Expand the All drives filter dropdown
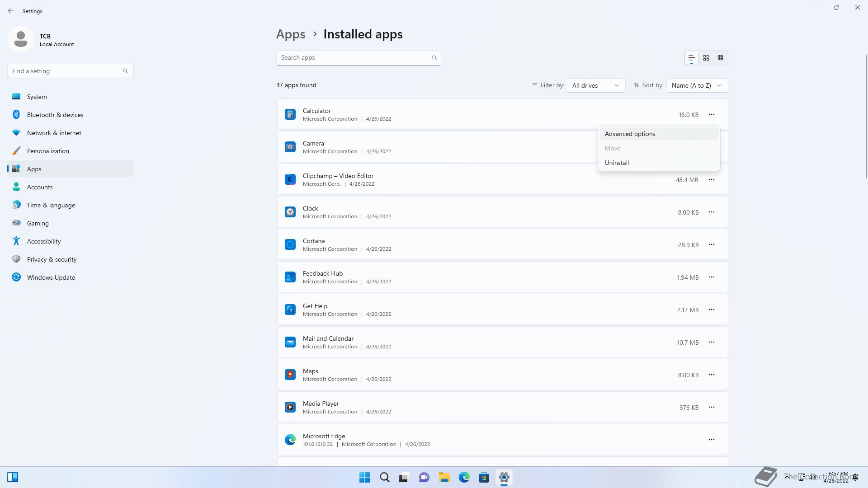 pyautogui.click(x=596, y=85)
